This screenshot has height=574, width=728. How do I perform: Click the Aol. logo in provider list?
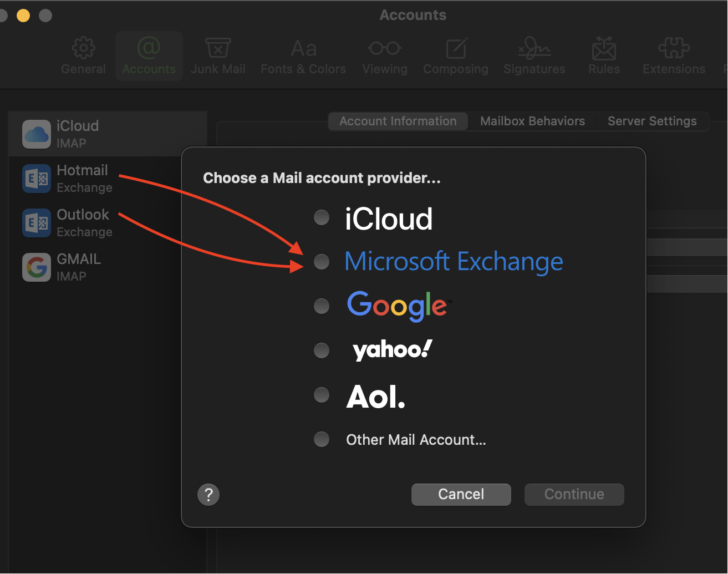tap(376, 397)
